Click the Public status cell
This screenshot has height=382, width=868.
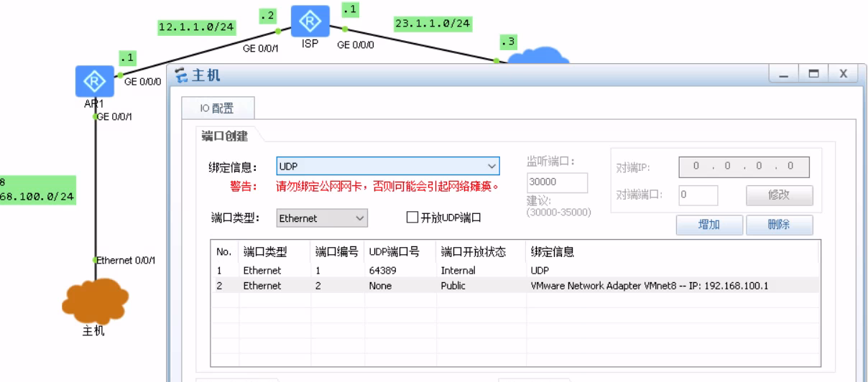pyautogui.click(x=453, y=285)
